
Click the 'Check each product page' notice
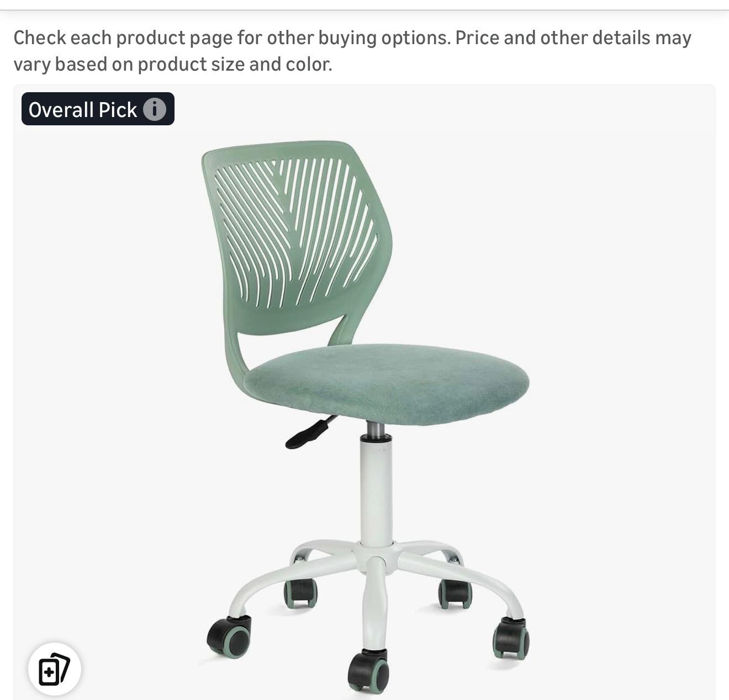coord(352,51)
